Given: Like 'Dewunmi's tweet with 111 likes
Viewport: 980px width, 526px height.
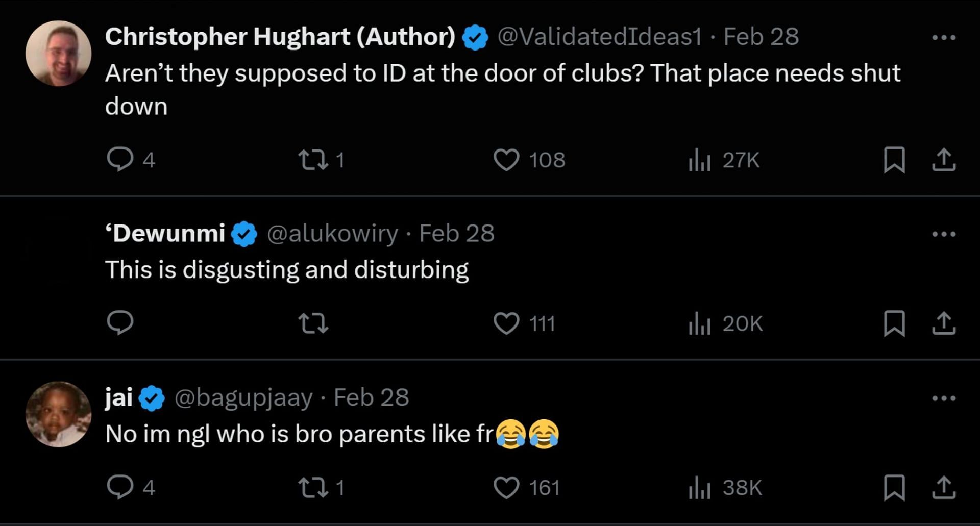Looking at the screenshot, I should click(x=506, y=323).
